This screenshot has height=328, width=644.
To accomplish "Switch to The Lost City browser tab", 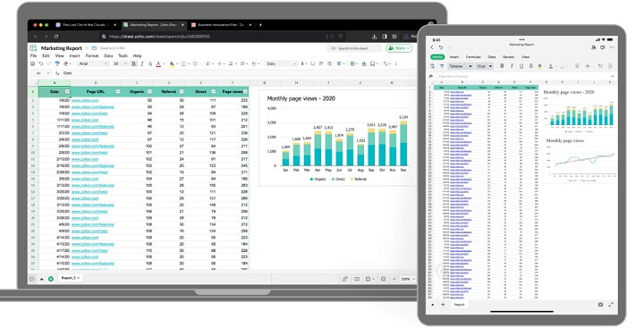I will [86, 25].
